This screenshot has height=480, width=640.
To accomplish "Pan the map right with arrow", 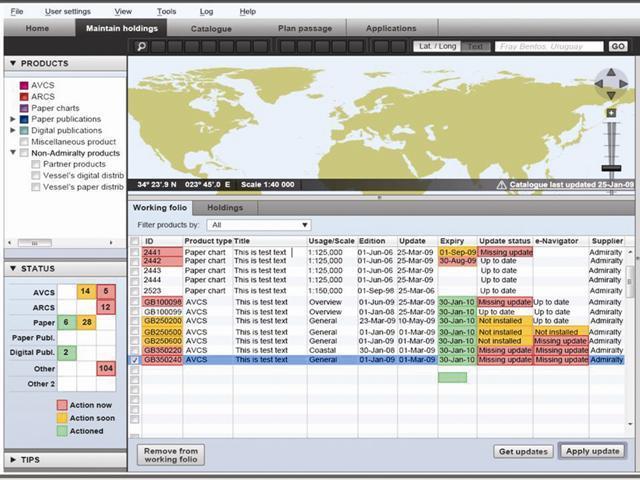I will tap(623, 84).
